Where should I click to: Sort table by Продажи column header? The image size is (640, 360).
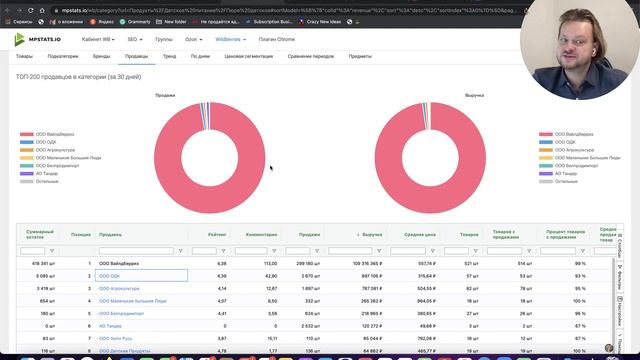309,235
